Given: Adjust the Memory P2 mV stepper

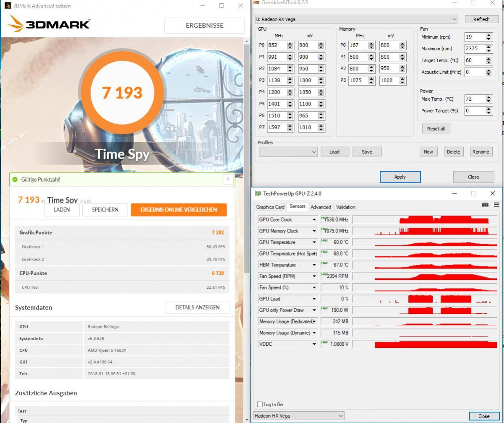Looking at the screenshot, I should 402,68.
